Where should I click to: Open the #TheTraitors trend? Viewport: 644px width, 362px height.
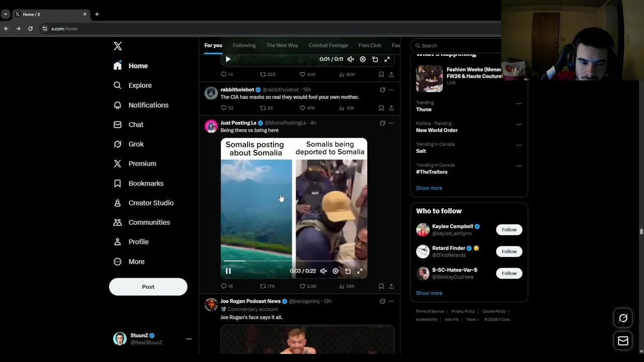432,172
